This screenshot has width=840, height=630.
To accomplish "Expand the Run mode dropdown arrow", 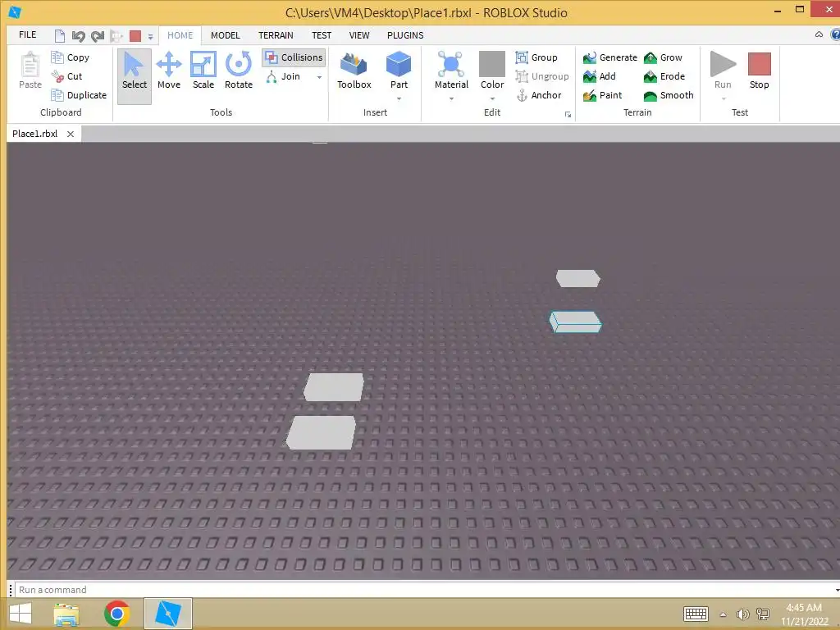I will 724,98.
